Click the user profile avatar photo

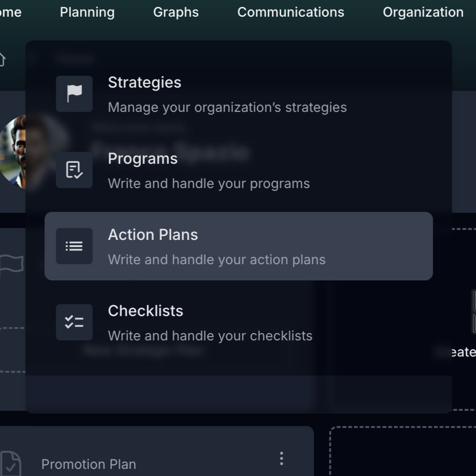(x=13, y=151)
